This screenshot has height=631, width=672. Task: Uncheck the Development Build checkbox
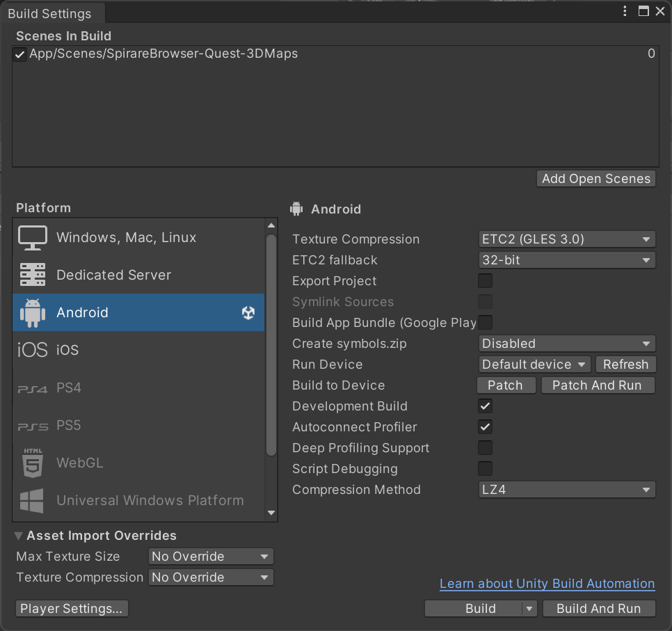[x=485, y=406]
